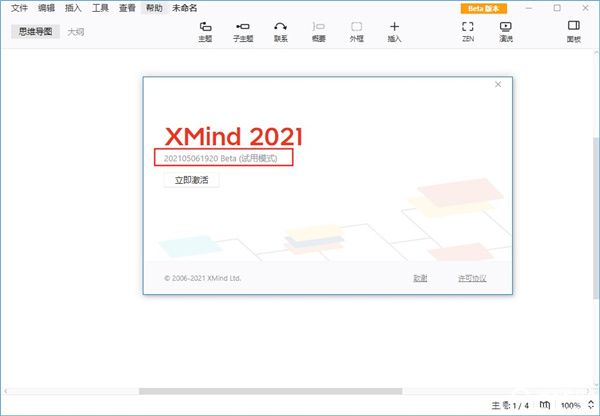Open the 查看 (View) menu

point(127,8)
